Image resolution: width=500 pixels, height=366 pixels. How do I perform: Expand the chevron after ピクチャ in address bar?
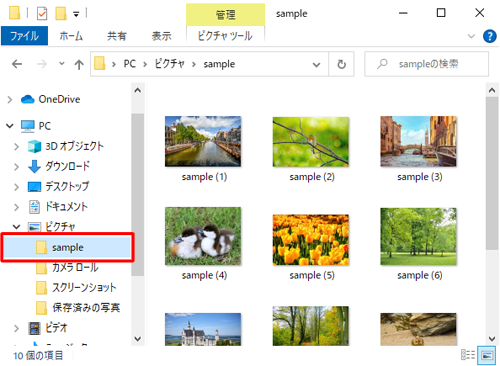click(194, 64)
